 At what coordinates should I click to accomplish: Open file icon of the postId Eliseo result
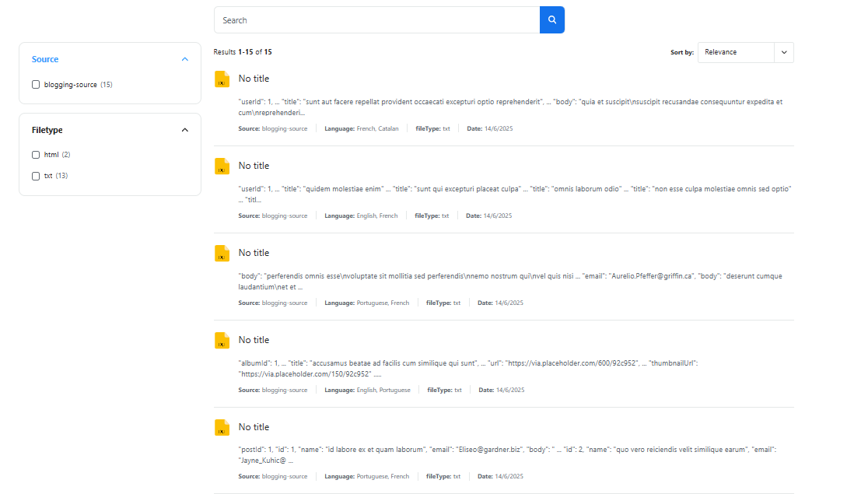(222, 427)
